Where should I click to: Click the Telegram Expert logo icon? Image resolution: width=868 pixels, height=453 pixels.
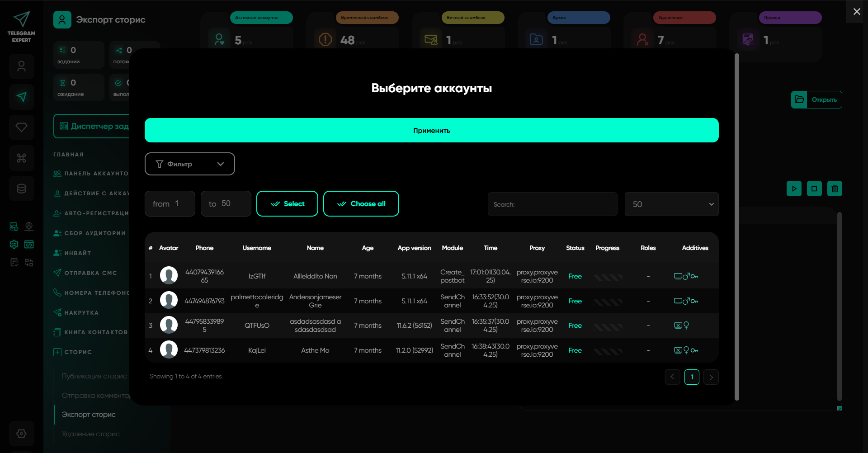pos(21,19)
